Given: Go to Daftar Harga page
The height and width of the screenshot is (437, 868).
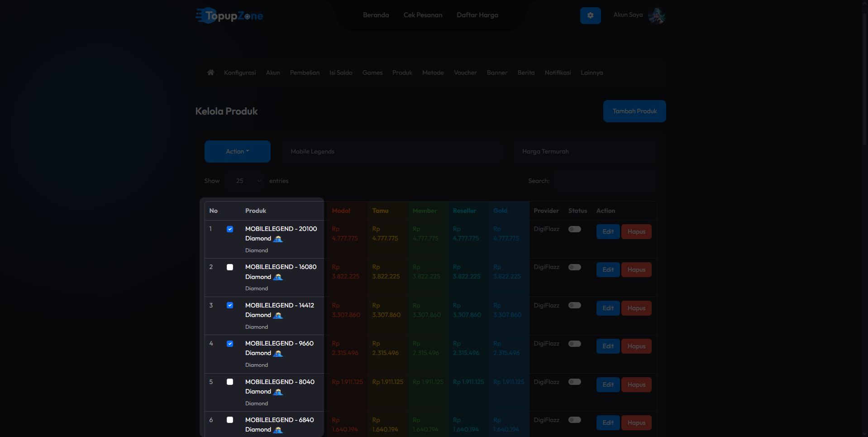Looking at the screenshot, I should pyautogui.click(x=477, y=15).
